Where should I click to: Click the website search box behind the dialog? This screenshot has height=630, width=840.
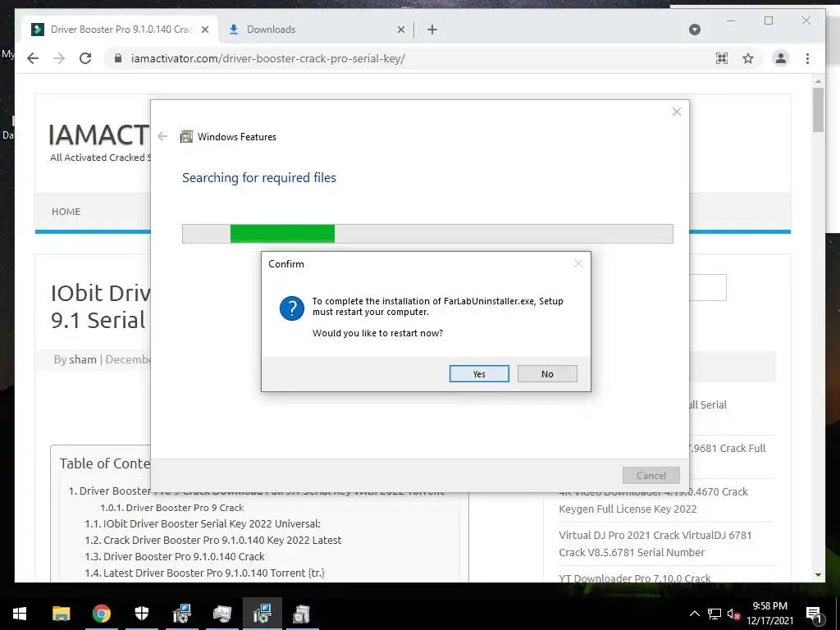[707, 288]
